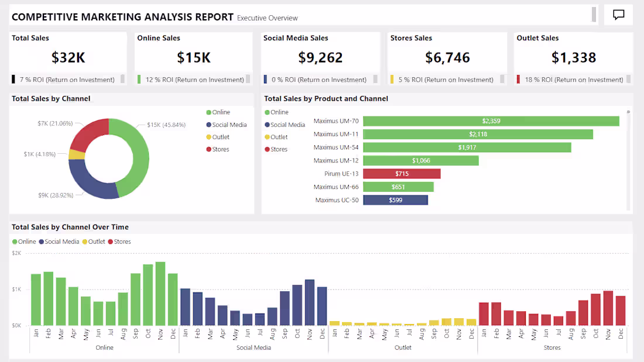The width and height of the screenshot is (644, 362).
Task: Click the blue Maximus UC-50 bar
Action: (x=396, y=199)
